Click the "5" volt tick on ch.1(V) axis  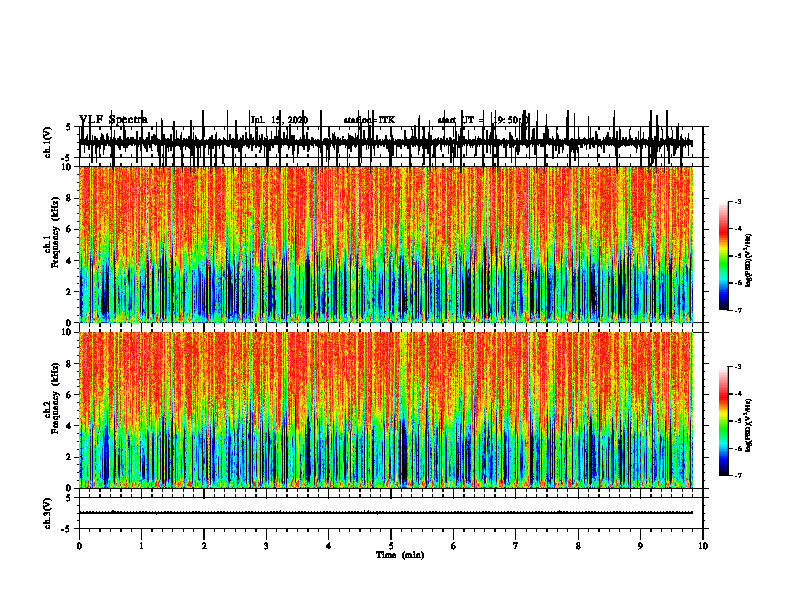pos(68,127)
